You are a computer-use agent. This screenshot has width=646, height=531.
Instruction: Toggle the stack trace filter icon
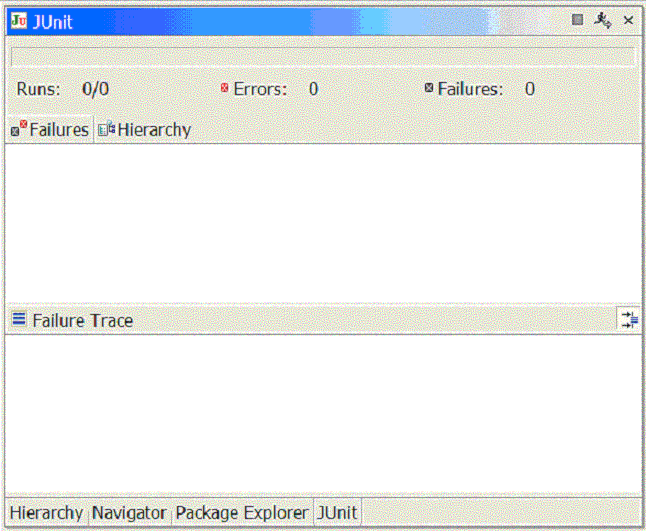click(x=628, y=319)
